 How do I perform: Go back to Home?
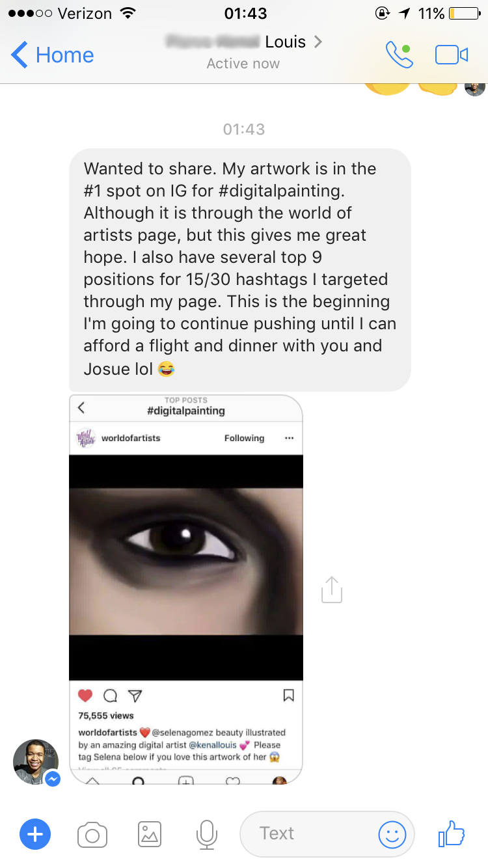[53, 55]
